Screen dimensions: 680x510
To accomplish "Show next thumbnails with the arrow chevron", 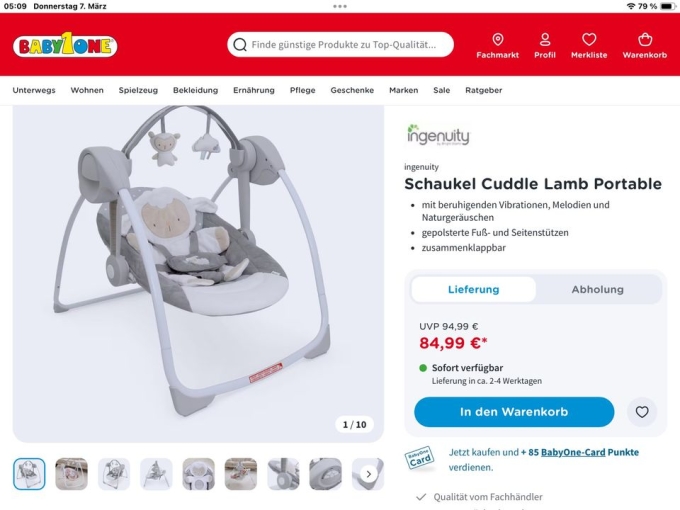I will click(x=369, y=474).
